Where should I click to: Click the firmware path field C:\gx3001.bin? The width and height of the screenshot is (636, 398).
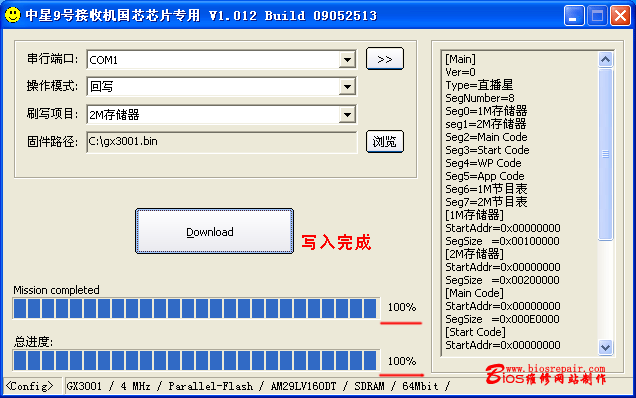click(221, 142)
